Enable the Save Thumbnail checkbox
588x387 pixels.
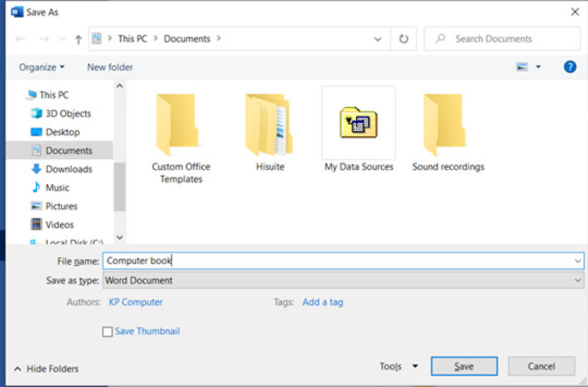point(108,332)
